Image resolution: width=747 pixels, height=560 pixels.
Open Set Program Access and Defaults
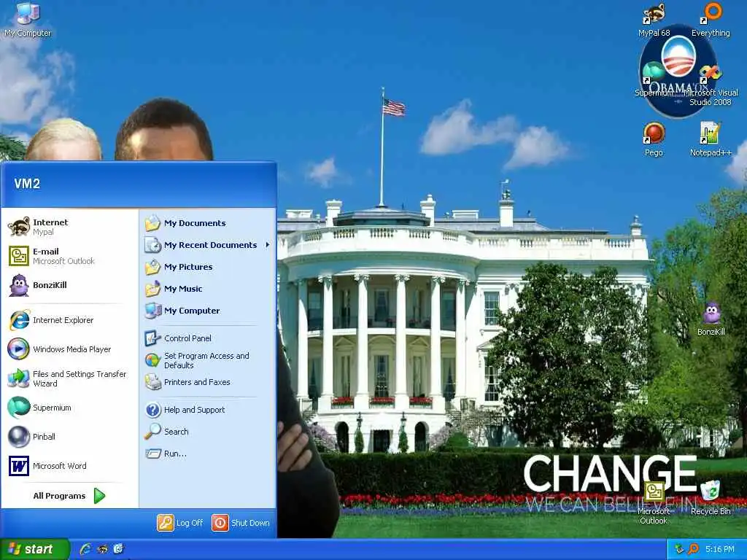coord(207,360)
